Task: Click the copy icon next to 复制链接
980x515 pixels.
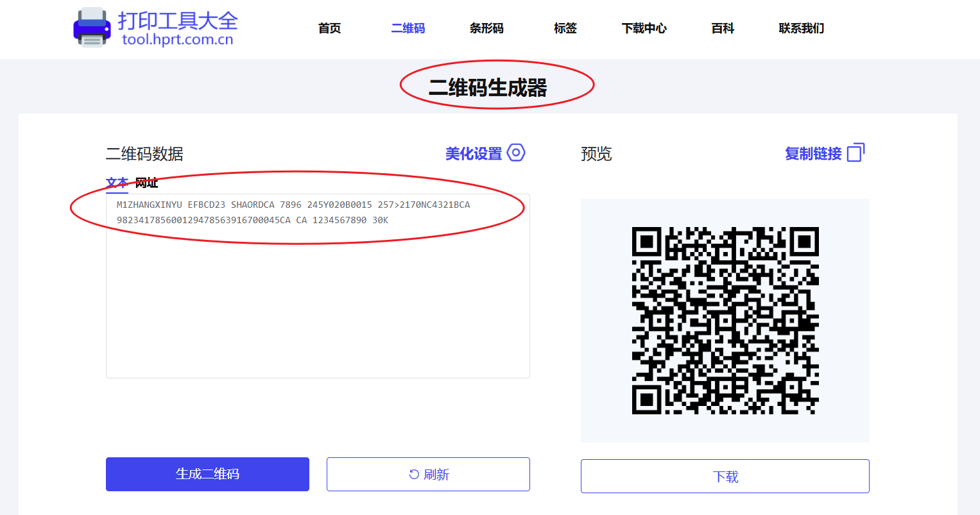Action: (x=856, y=153)
